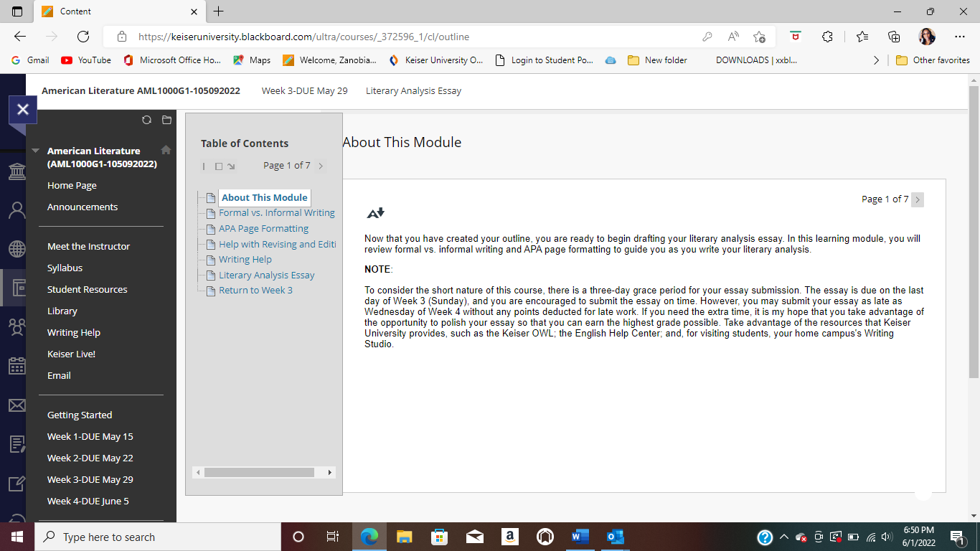Open Announcements in the course menu
The image size is (980, 551).
pyautogui.click(x=83, y=207)
